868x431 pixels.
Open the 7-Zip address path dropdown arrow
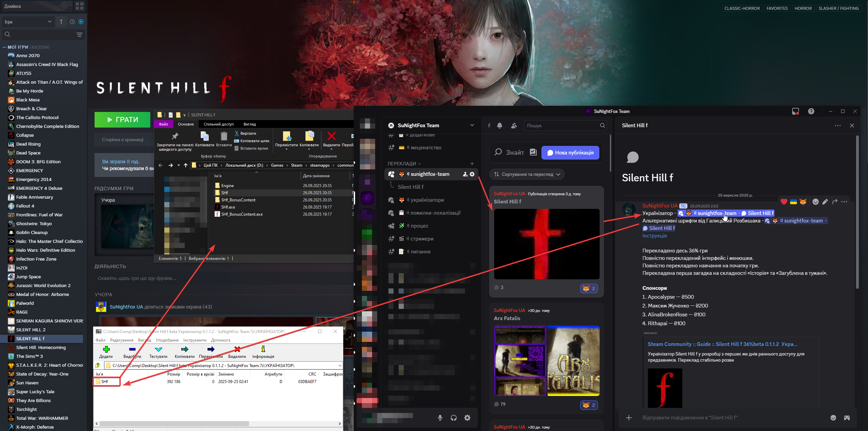pyautogui.click(x=340, y=365)
